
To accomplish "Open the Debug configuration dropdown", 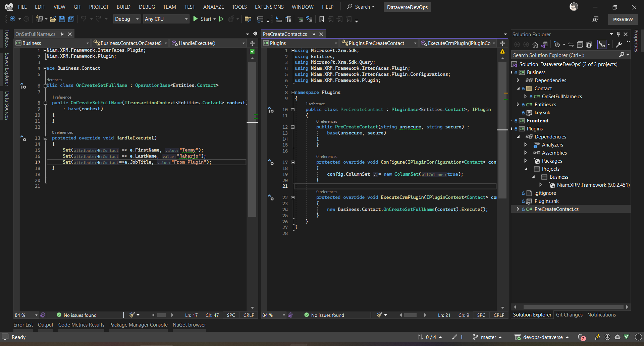I will point(127,19).
